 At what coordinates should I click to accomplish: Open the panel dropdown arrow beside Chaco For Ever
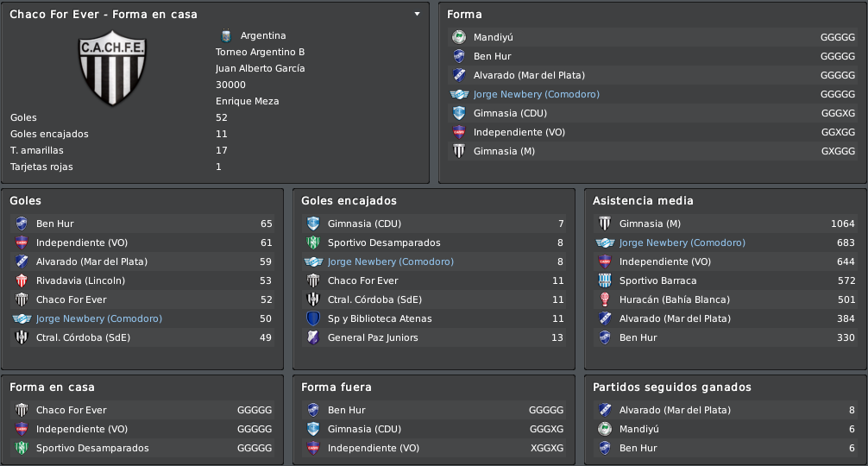coord(418,14)
